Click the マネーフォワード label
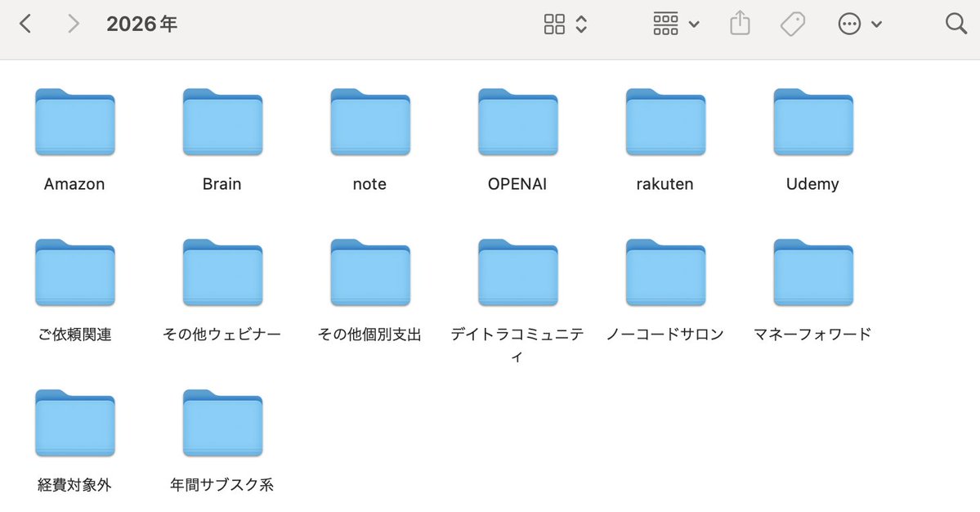Screen dimensions: 980x512 (812, 335)
